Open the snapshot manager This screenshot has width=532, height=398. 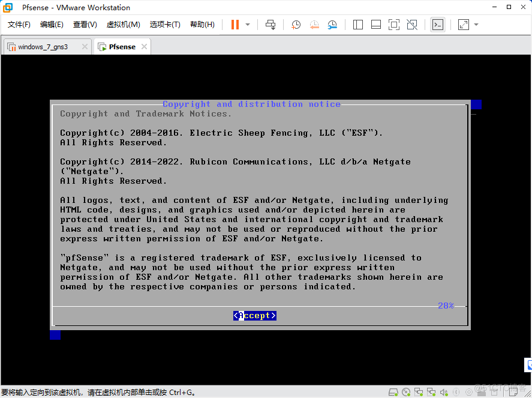[x=332, y=25]
